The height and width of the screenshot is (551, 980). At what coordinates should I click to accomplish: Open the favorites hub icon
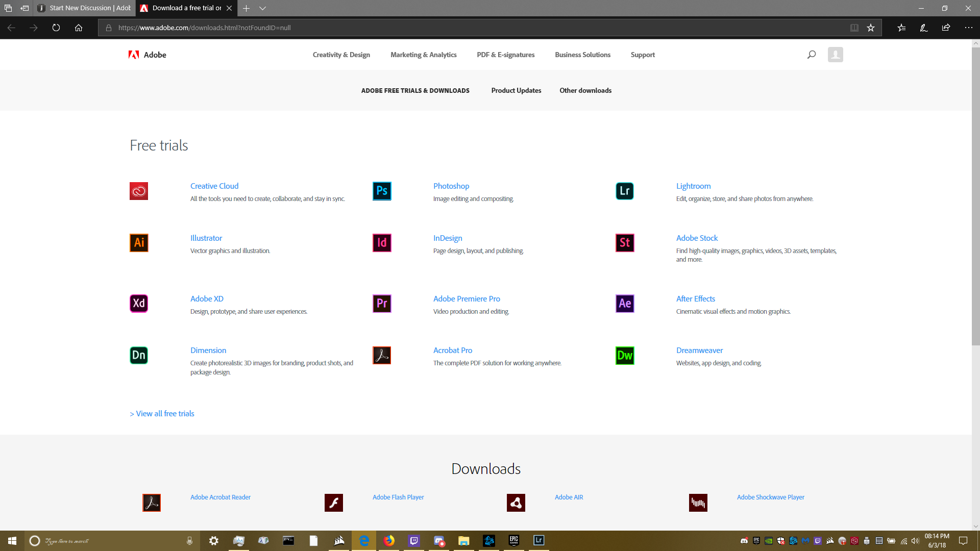(x=901, y=28)
